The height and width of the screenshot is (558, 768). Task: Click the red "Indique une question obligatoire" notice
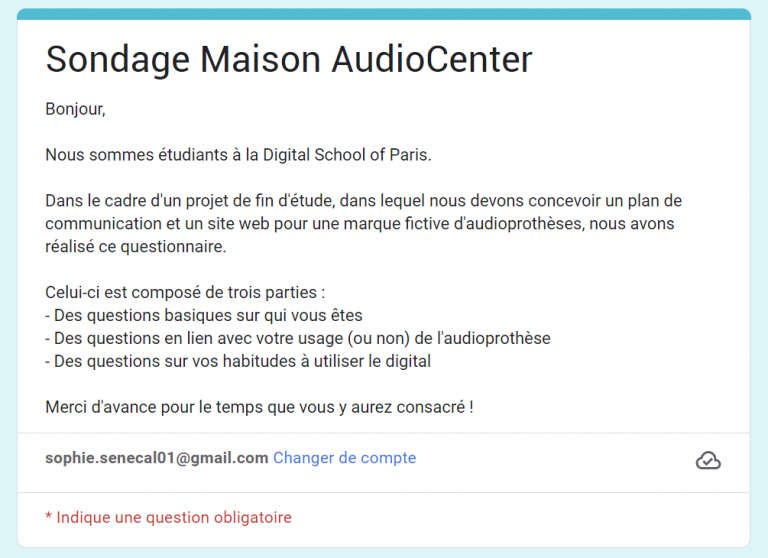click(x=174, y=517)
